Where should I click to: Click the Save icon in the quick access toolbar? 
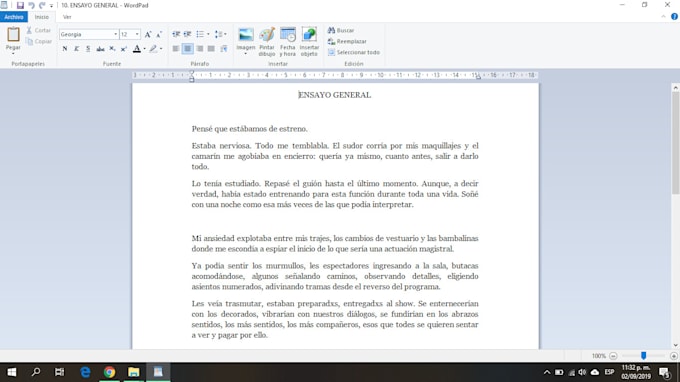pos(20,5)
